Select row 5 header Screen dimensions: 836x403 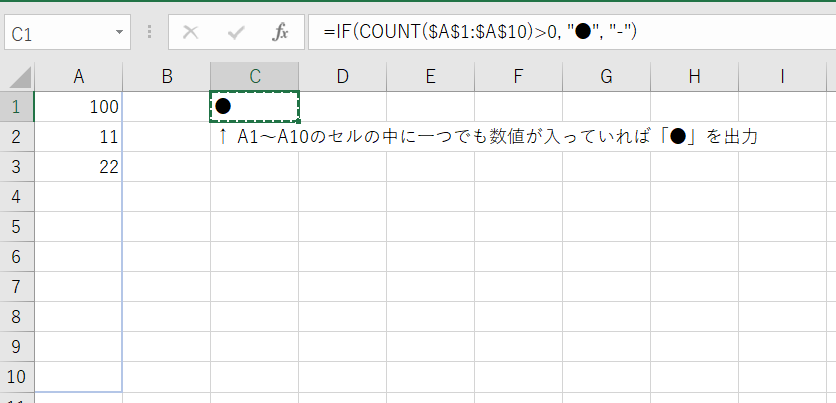17,227
